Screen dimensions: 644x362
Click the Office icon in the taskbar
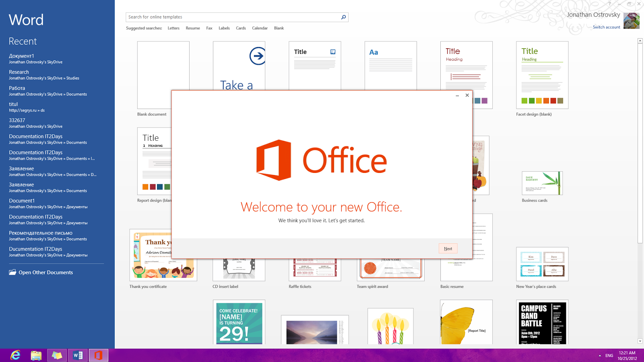[99, 355]
